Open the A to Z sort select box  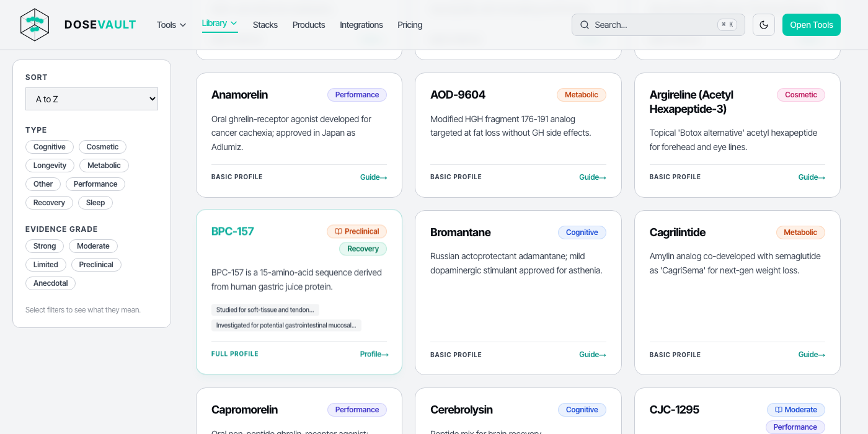(x=92, y=99)
